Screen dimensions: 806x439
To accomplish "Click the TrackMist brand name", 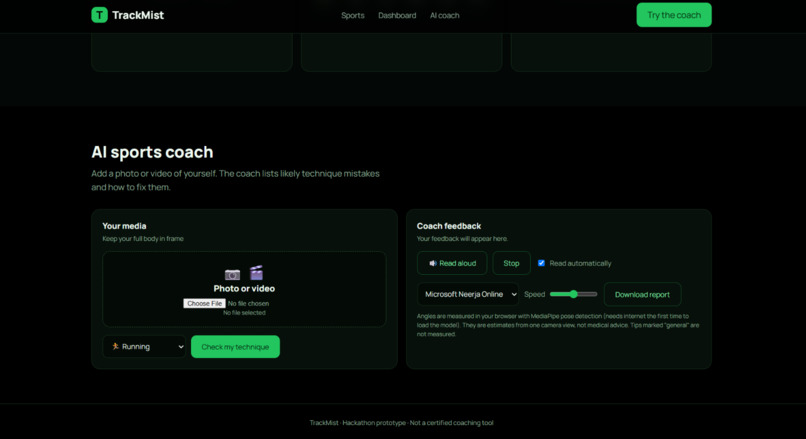I will (138, 15).
